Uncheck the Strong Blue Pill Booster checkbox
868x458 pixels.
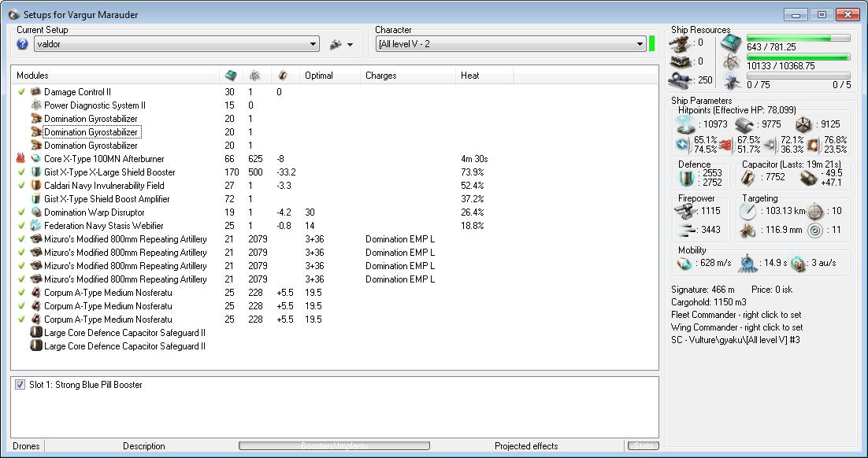[x=20, y=385]
